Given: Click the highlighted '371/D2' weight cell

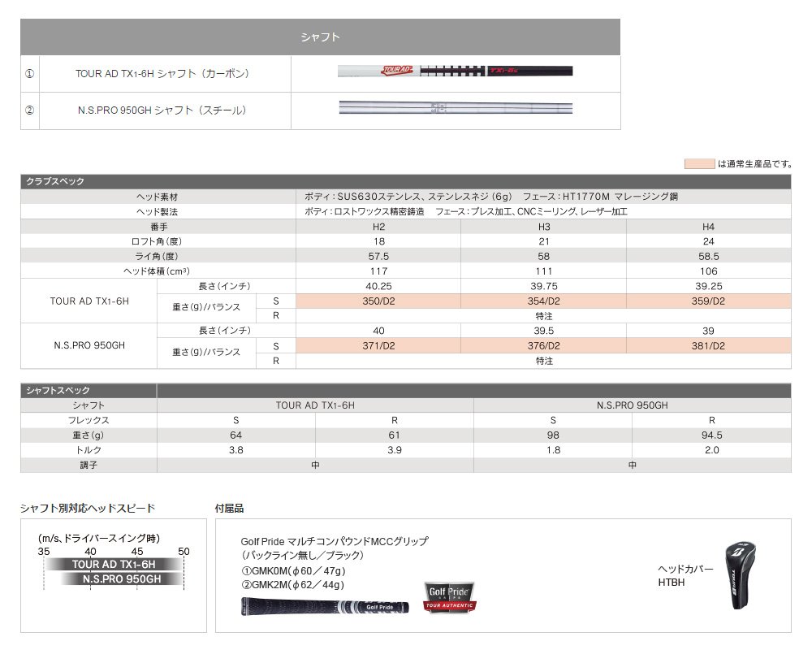Looking at the screenshot, I should click(378, 346).
